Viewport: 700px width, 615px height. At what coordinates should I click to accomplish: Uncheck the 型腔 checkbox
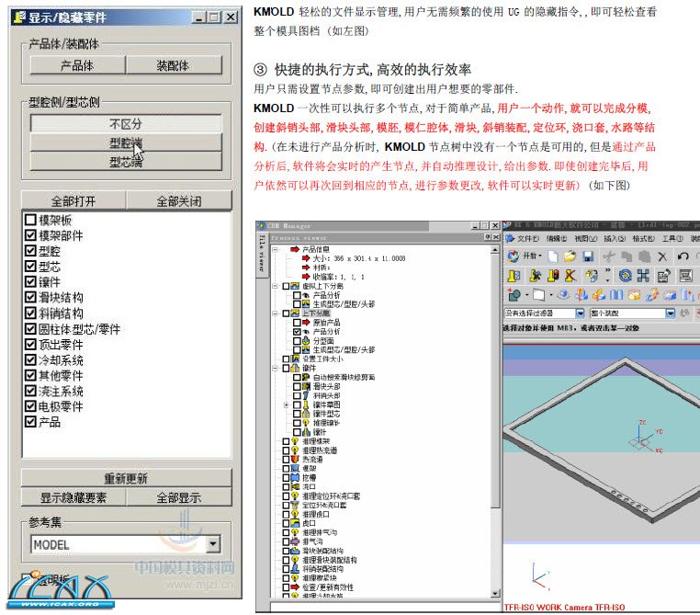point(30,251)
